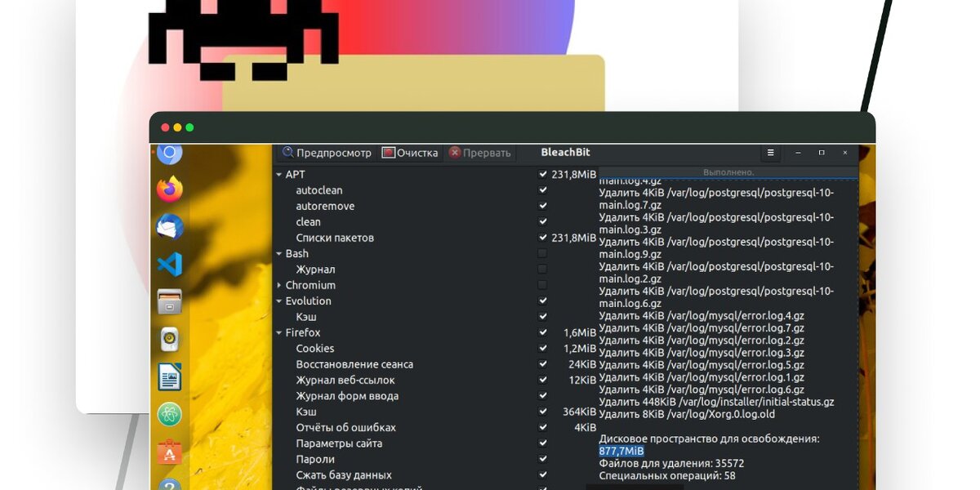
Task: Select the Сжать базу данных row
Action: [435, 475]
